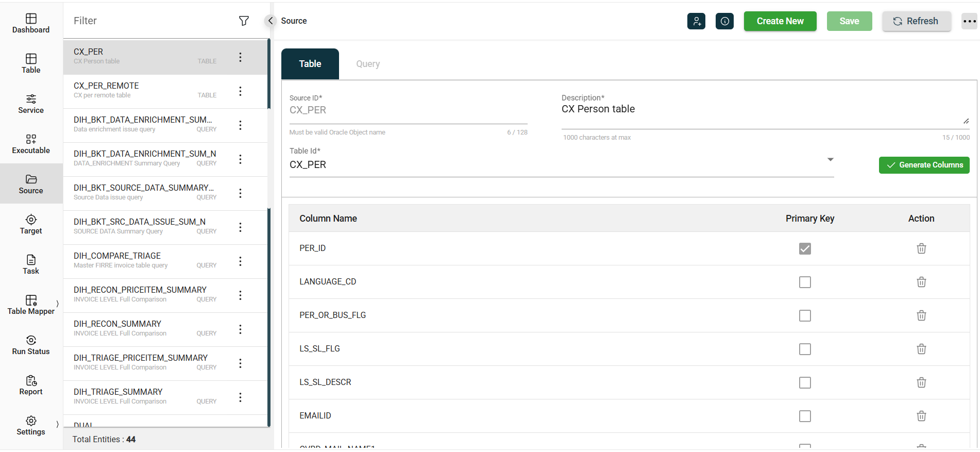Click the filter funnel icon
Screen dimensions: 980x452
pyautogui.click(x=244, y=21)
